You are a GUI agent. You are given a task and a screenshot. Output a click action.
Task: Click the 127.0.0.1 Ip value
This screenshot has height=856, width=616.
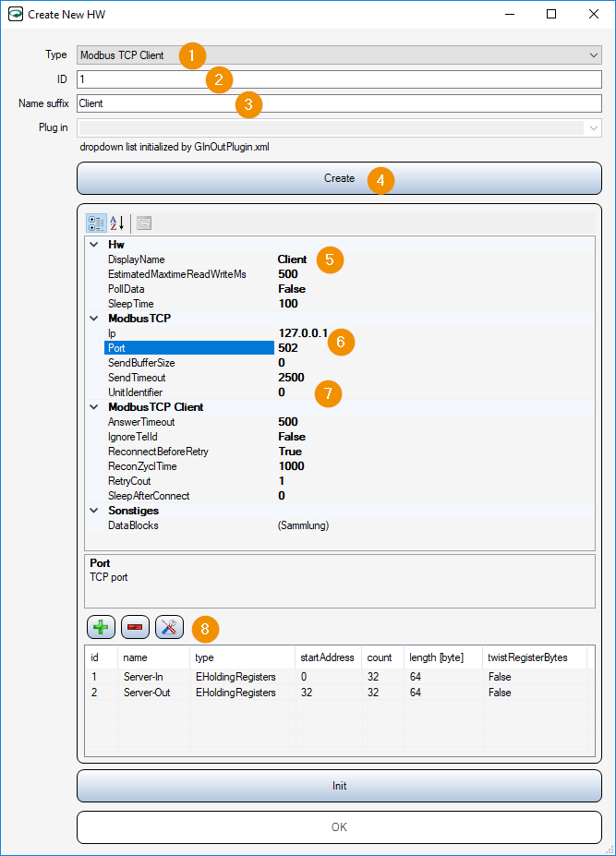(303, 333)
